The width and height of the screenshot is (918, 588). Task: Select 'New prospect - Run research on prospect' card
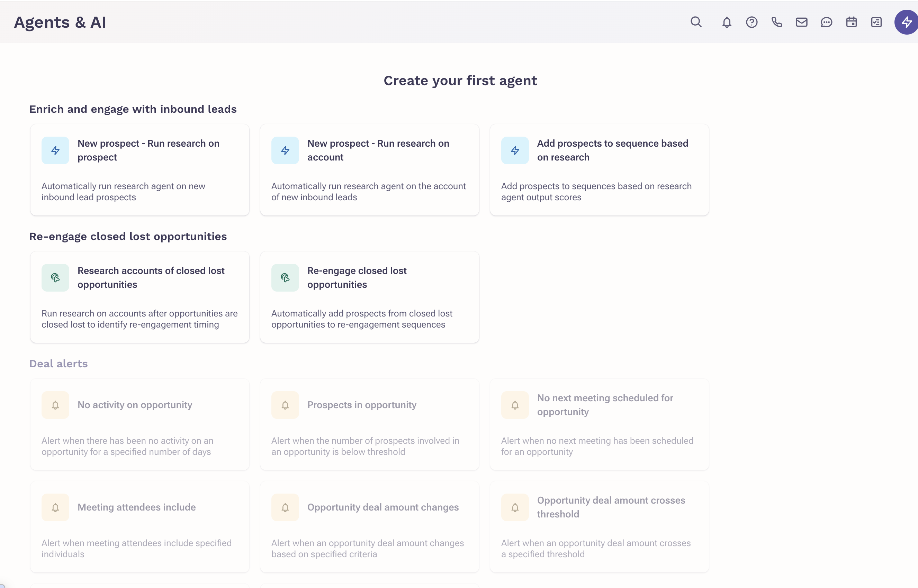[x=140, y=169]
